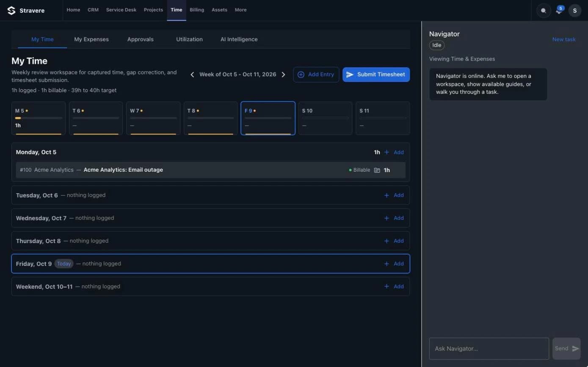
Task: Go to next week arrow
Action: 283,74
